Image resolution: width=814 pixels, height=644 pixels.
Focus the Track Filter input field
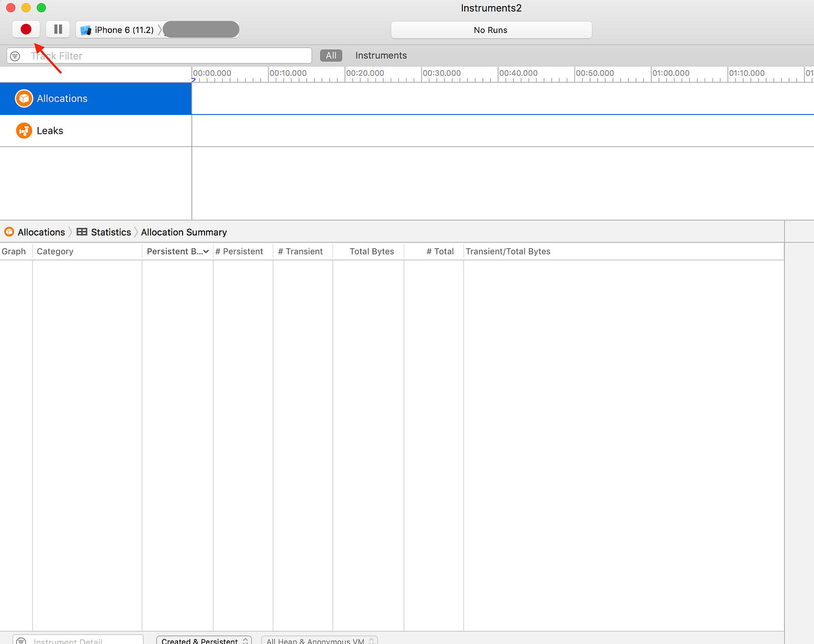(x=159, y=56)
